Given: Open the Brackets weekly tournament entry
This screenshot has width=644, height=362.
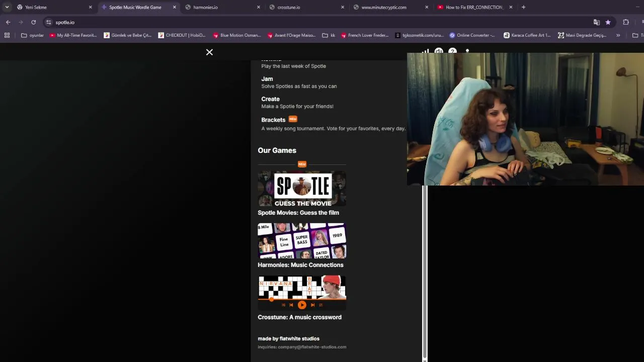Looking at the screenshot, I should tap(273, 120).
